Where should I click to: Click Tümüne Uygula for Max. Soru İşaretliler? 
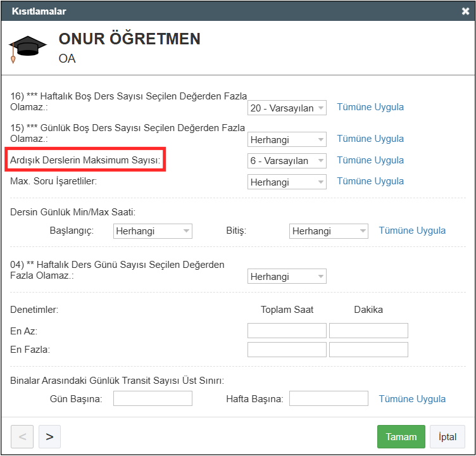(370, 181)
